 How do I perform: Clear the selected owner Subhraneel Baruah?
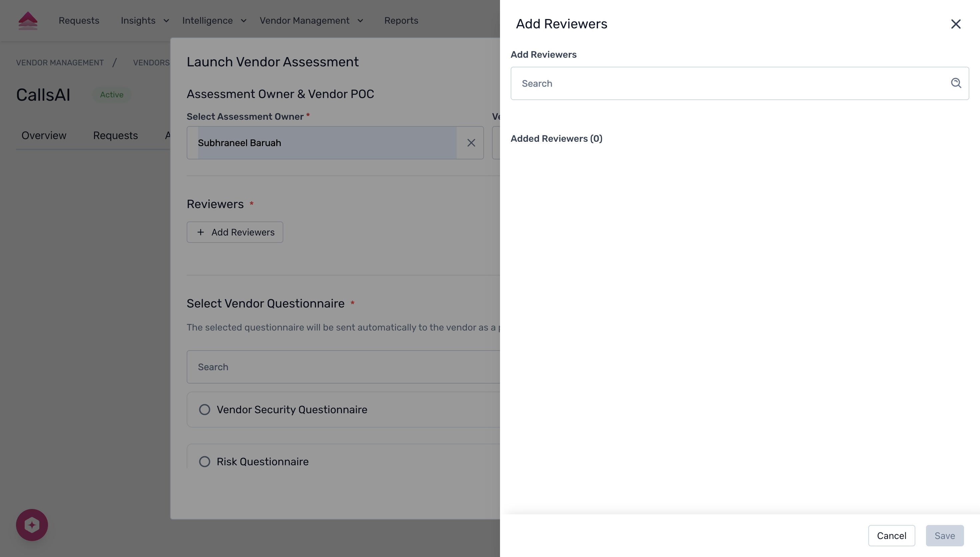(x=471, y=143)
